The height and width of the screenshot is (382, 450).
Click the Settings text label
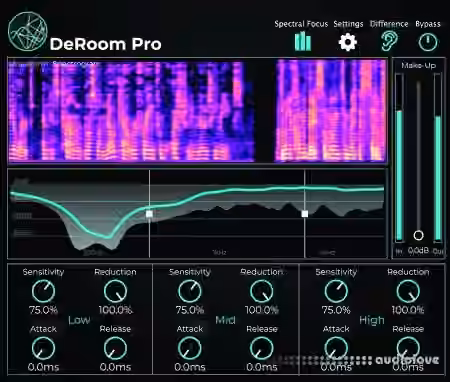pos(348,24)
